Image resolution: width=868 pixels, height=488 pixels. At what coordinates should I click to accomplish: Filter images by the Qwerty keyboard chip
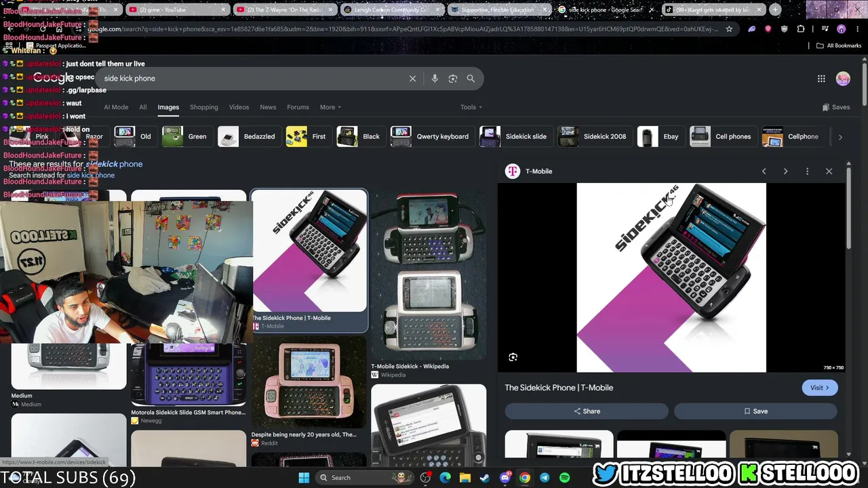(431, 137)
